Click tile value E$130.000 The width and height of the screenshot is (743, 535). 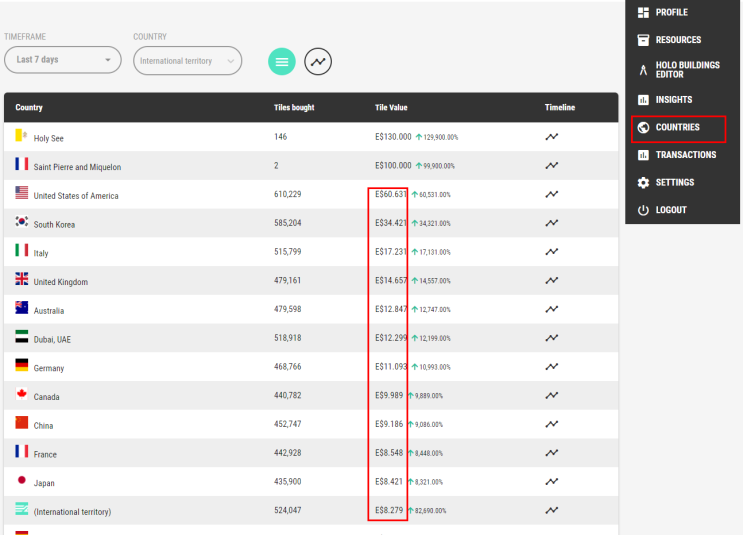point(393,137)
